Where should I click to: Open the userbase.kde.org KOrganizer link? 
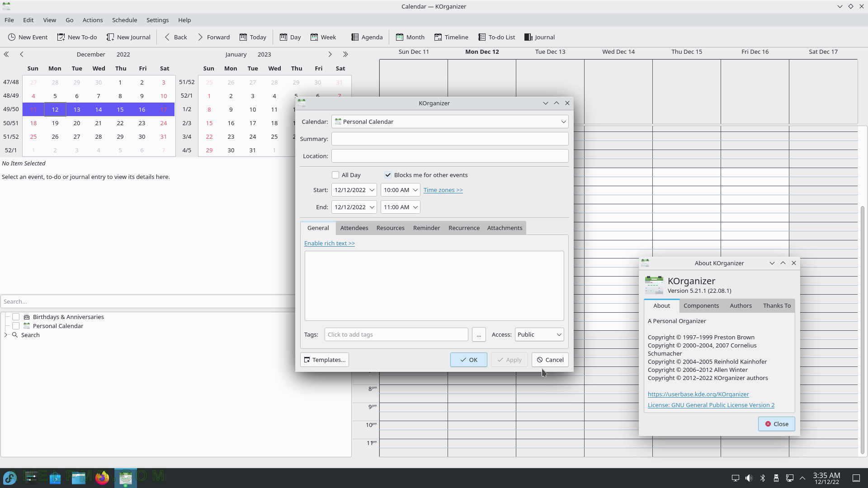click(698, 394)
